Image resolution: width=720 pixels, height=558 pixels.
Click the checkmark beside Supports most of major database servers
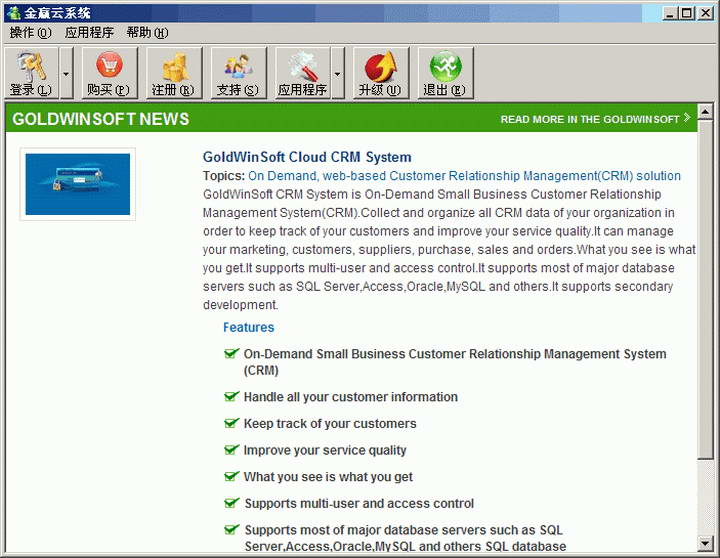point(231,529)
